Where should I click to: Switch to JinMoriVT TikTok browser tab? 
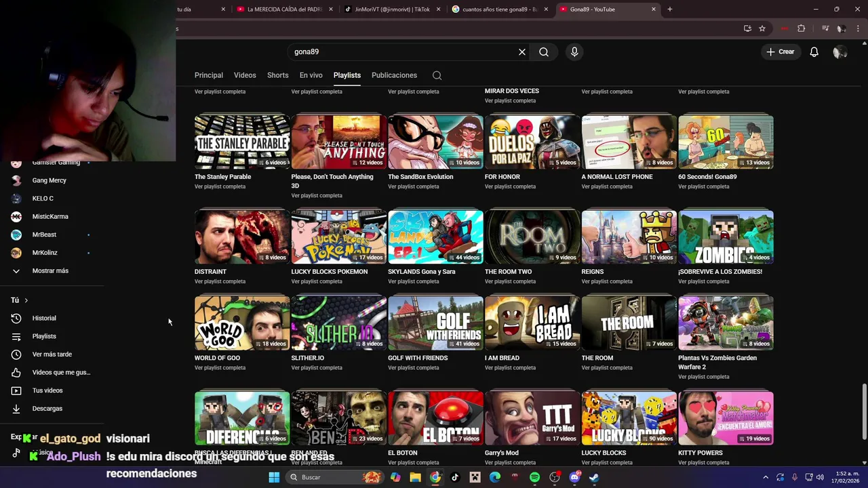pos(392,9)
